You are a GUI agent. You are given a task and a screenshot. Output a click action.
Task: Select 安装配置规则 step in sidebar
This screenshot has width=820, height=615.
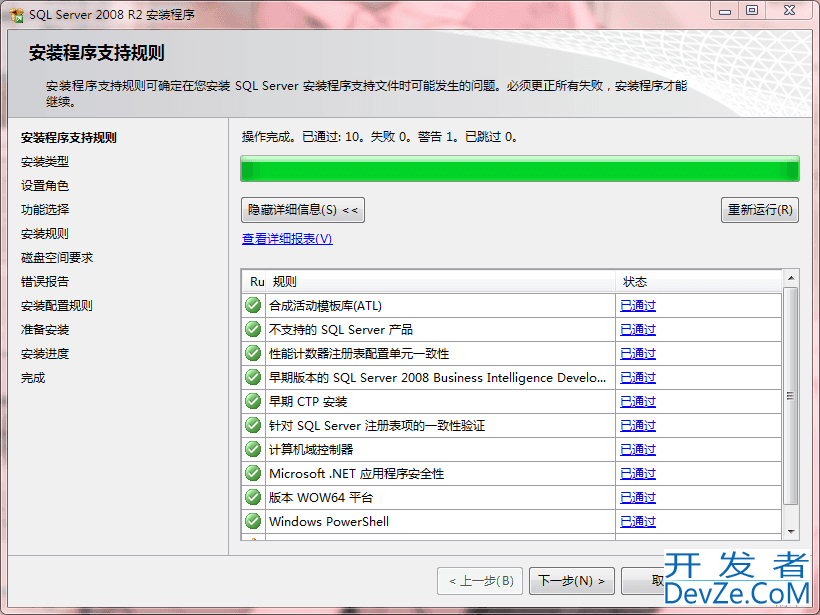[x=57, y=305]
